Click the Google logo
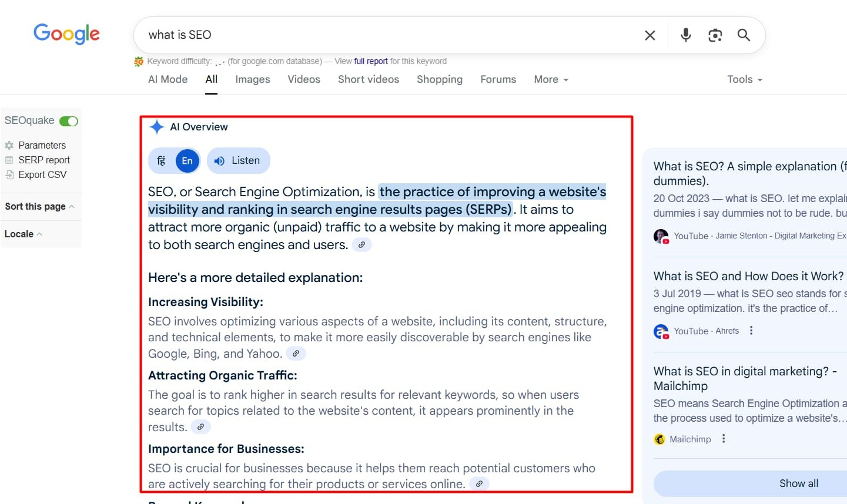The height and width of the screenshot is (504, 847). (x=66, y=34)
